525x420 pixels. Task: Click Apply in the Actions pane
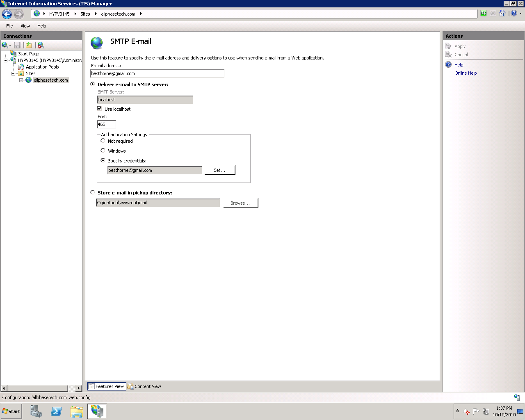[x=460, y=46]
